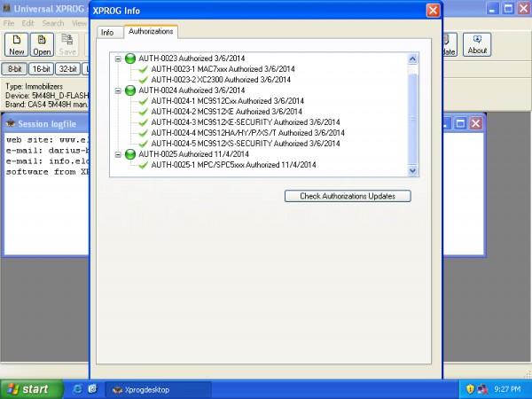Close the XPROG Info dialog
Image resolution: width=532 pixels, height=399 pixels.
click(433, 11)
